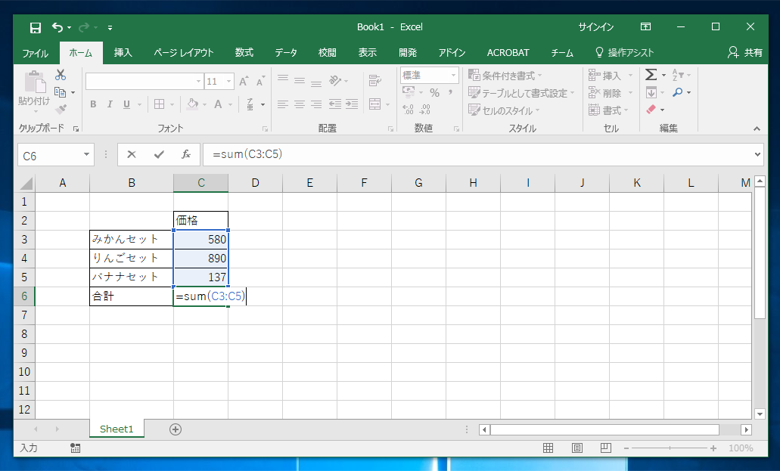This screenshot has height=471, width=780.
Task: Open the font name combo box
Action: tap(144, 81)
